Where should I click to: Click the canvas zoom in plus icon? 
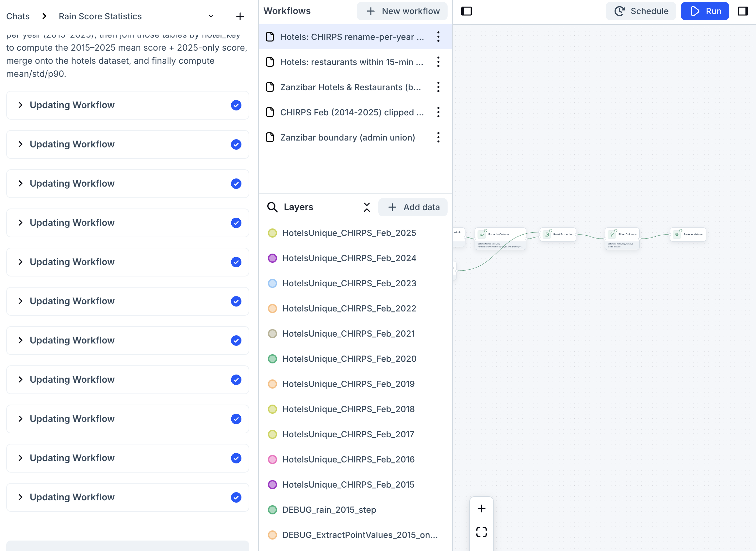(x=481, y=508)
